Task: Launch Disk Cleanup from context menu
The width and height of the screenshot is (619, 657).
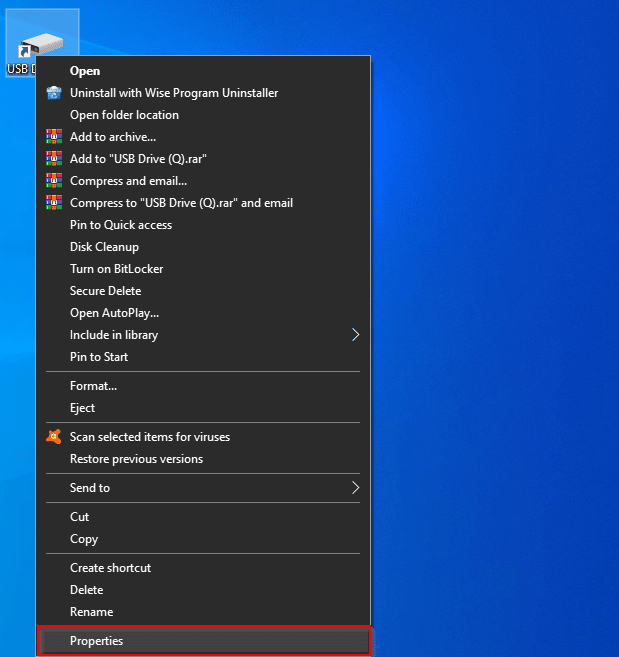Action: click(x=104, y=247)
